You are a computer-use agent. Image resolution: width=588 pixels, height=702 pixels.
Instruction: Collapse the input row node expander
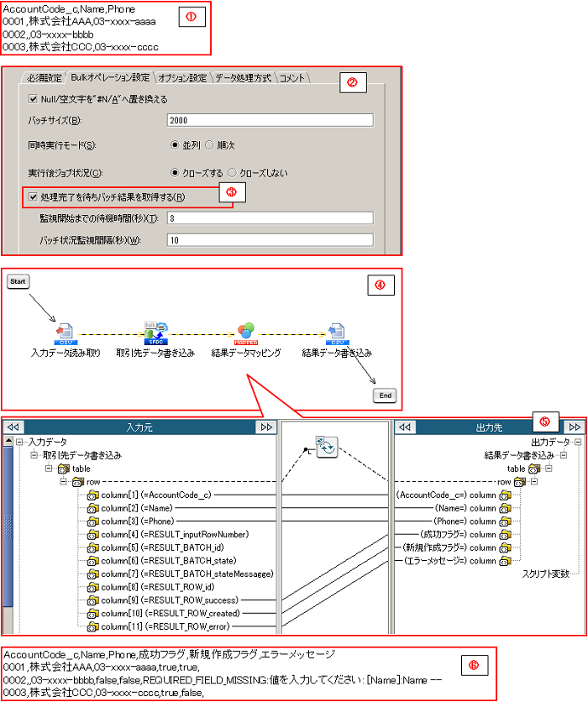coord(63,482)
